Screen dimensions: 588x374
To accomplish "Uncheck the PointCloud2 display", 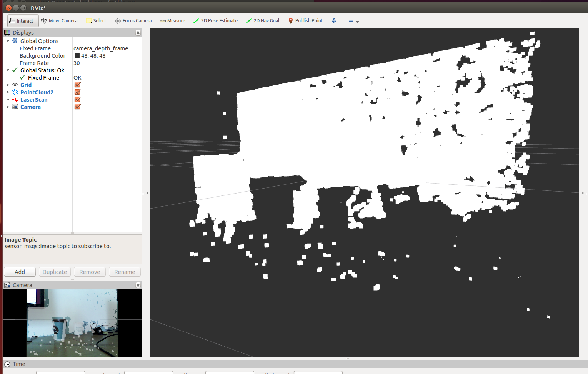I will click(x=77, y=92).
